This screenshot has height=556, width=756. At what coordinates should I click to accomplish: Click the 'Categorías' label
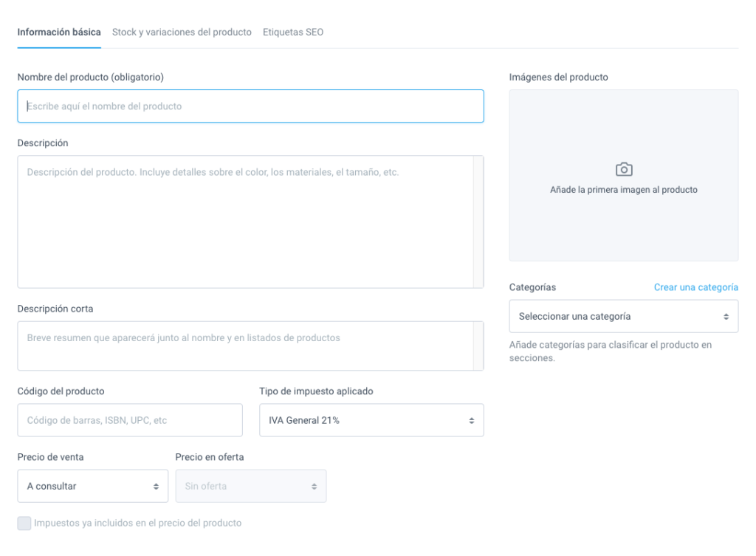(532, 287)
